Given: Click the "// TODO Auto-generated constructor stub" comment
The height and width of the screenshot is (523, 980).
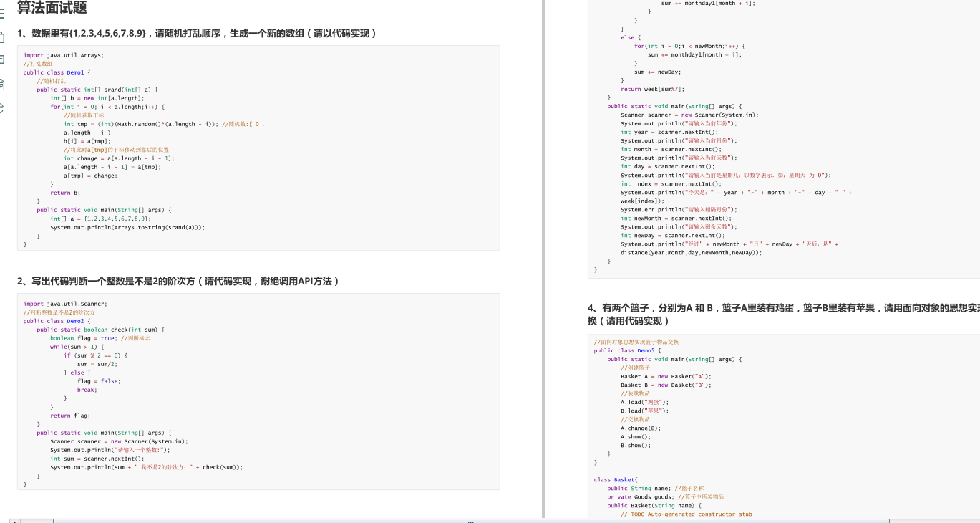Looking at the screenshot, I should (687, 514).
